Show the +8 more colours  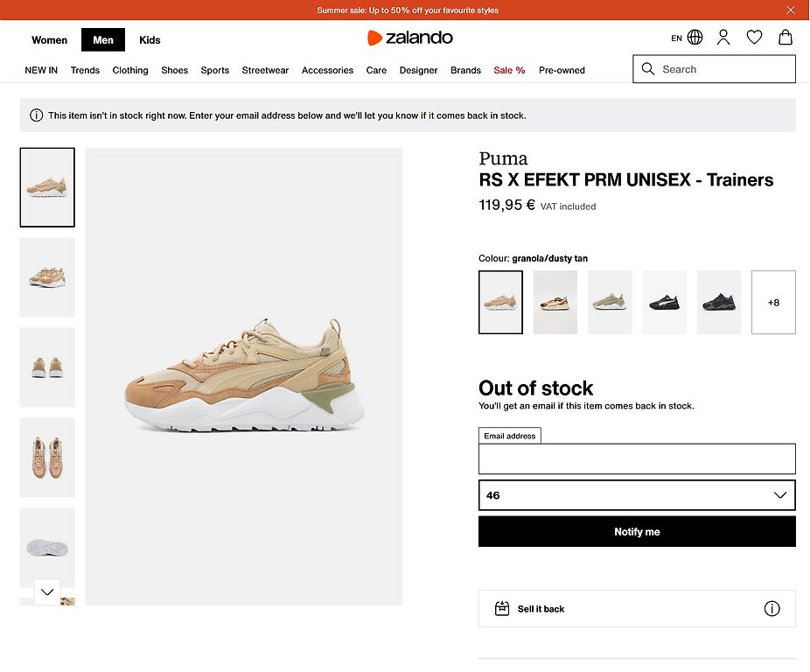[x=773, y=303]
